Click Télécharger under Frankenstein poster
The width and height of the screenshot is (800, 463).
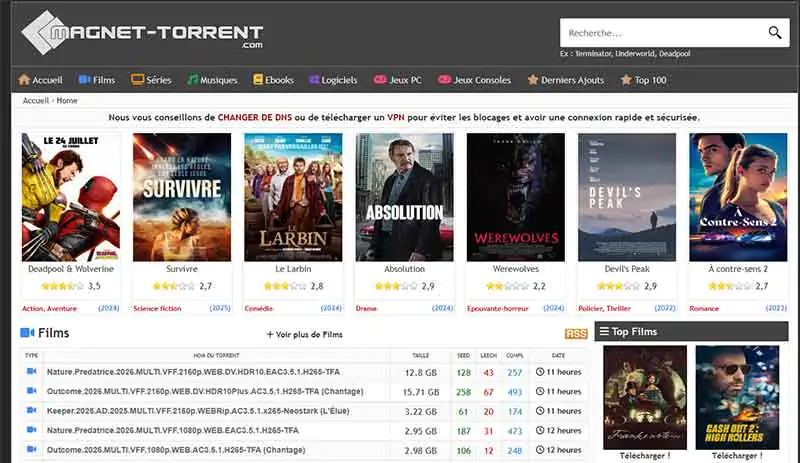pos(645,456)
